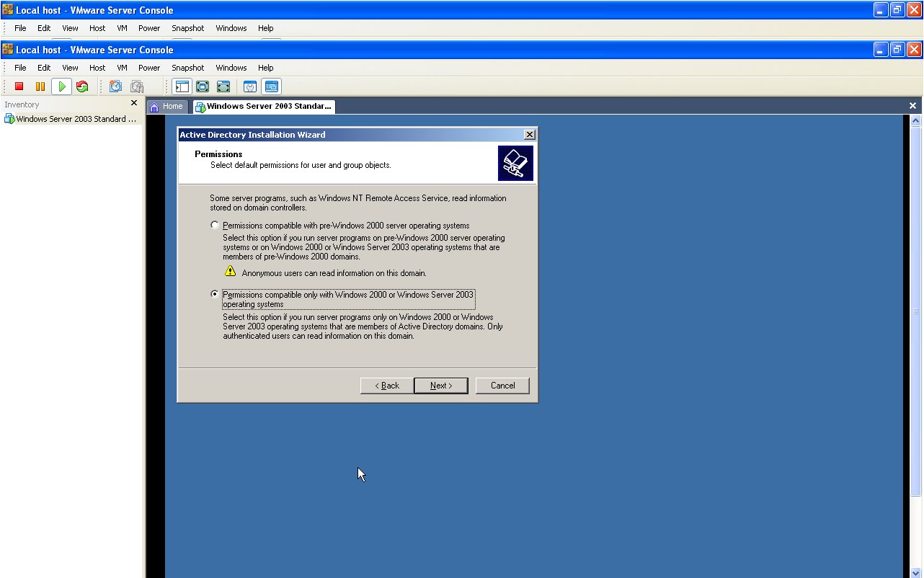Click the Quick Switch mode toolbar icon
924x578 pixels.
[x=203, y=86]
